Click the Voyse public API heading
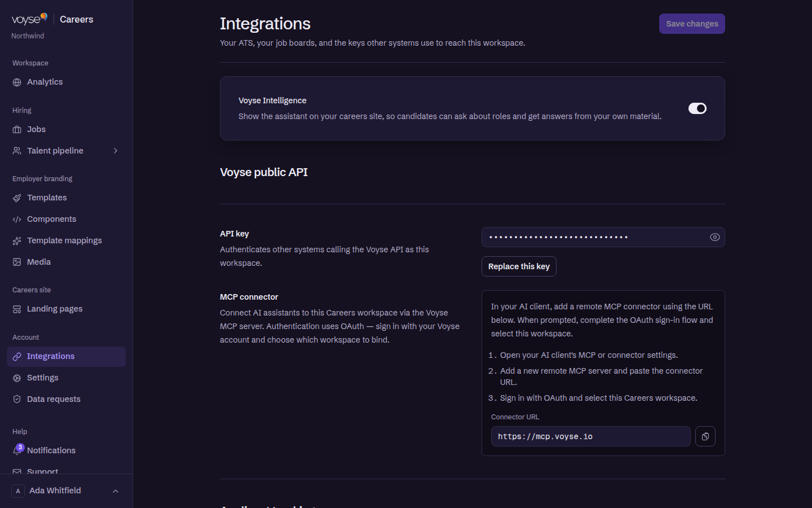812x508 pixels. (264, 172)
